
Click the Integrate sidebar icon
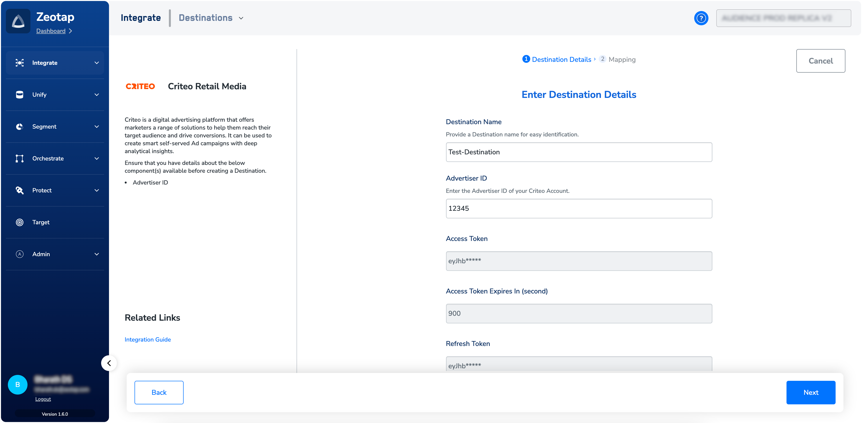point(20,63)
